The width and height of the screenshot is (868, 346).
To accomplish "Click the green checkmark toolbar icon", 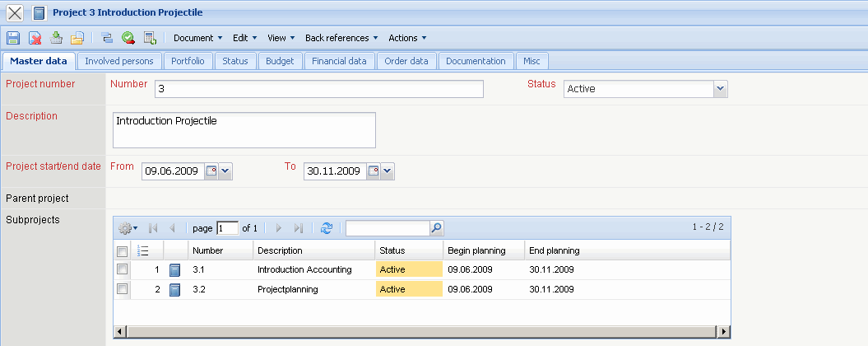I will click(x=128, y=38).
